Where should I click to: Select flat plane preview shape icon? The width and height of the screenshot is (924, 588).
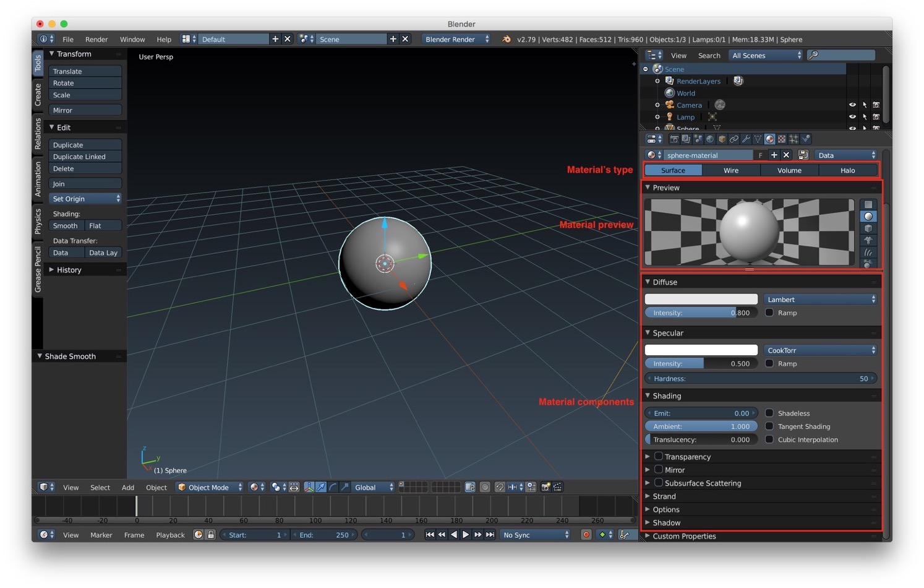click(x=868, y=205)
